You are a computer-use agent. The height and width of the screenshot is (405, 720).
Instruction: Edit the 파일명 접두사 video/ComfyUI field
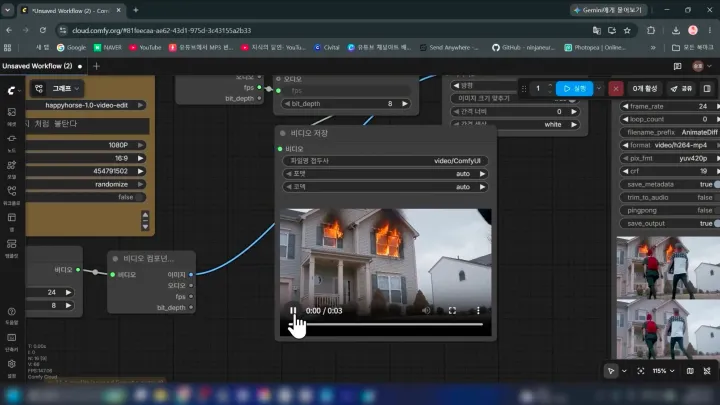[385, 161]
